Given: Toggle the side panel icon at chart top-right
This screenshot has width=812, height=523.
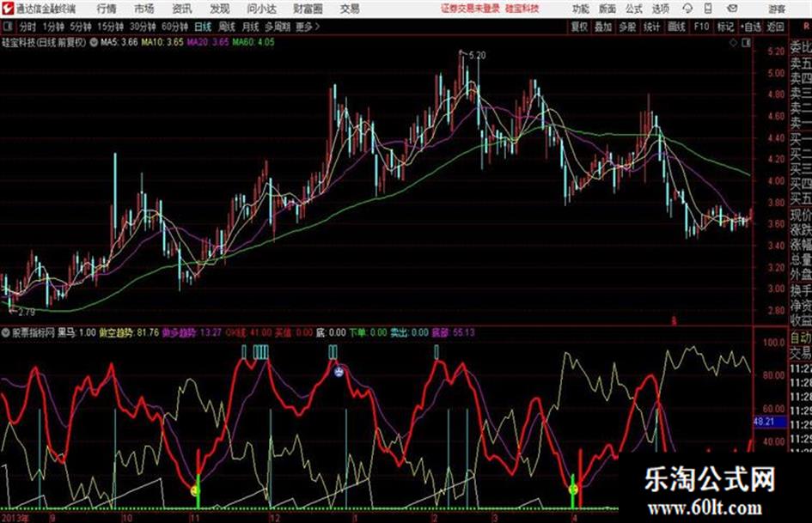Looking at the screenshot, I should [x=746, y=43].
